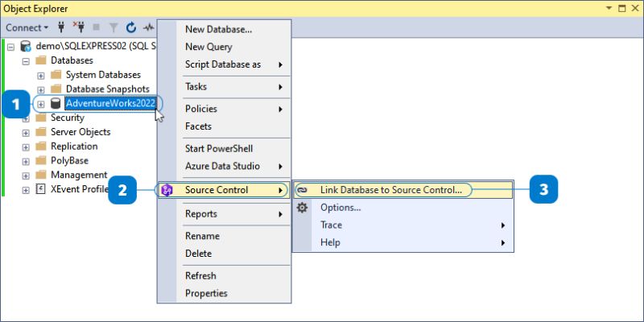This screenshot has height=322, width=644.
Task: Click the Security folder icon
Action: (x=41, y=118)
